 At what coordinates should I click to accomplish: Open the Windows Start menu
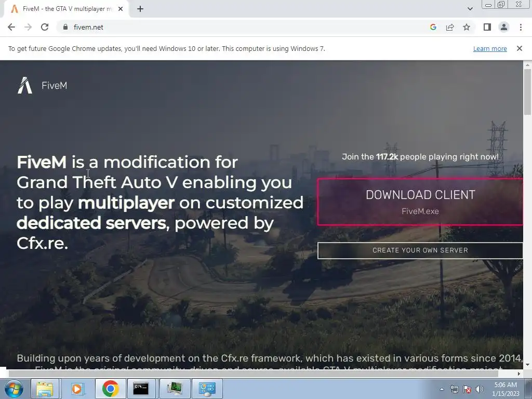[14, 389]
